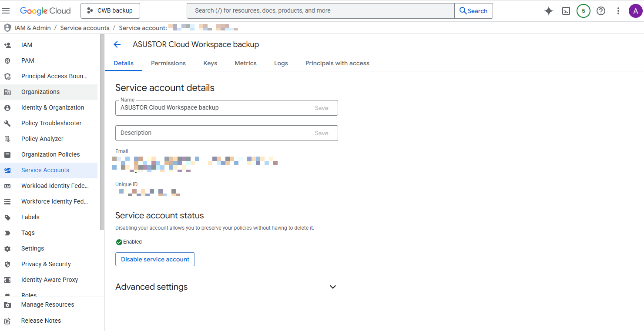This screenshot has height=331, width=644.
Task: Open Privacy & Security in the sidebar
Action: [49, 264]
